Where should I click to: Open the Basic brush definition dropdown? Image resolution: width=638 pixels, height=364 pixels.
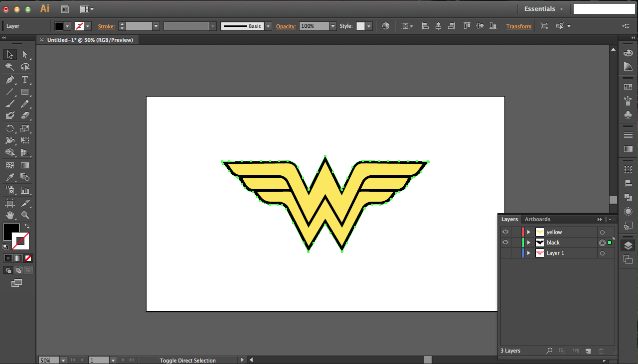[x=268, y=26]
